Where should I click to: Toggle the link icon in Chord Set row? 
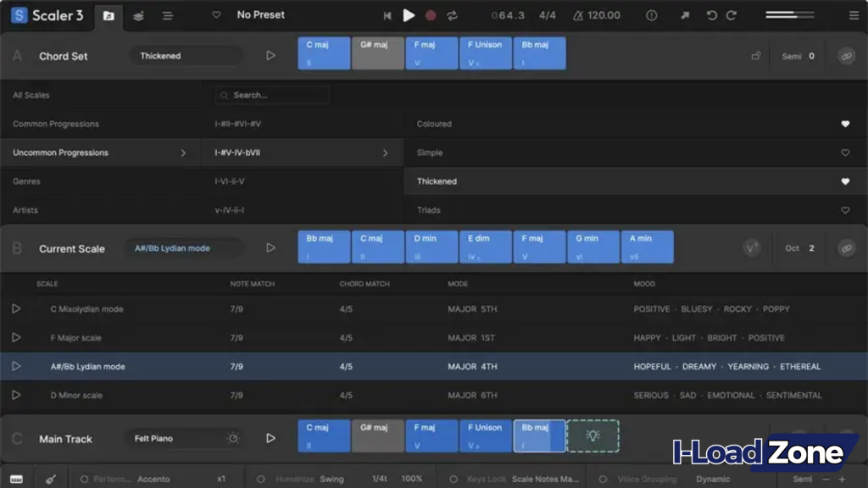(x=847, y=56)
